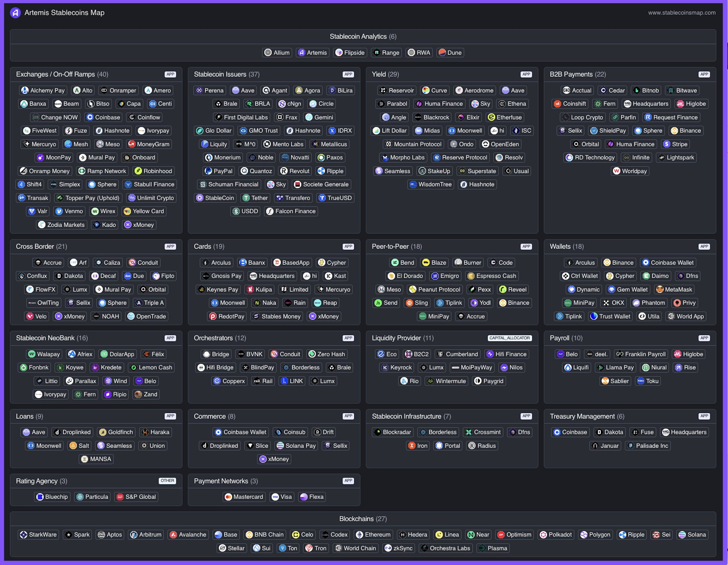
Task: Click the Cross Border (21) heading
Action: 42,247
